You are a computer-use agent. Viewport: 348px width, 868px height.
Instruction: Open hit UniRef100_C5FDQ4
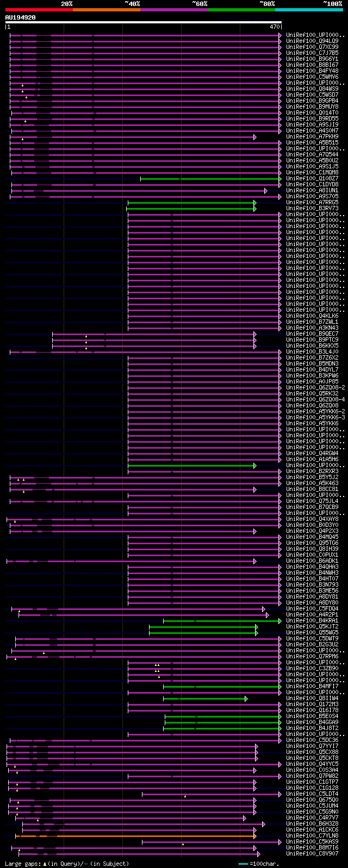coord(312,608)
